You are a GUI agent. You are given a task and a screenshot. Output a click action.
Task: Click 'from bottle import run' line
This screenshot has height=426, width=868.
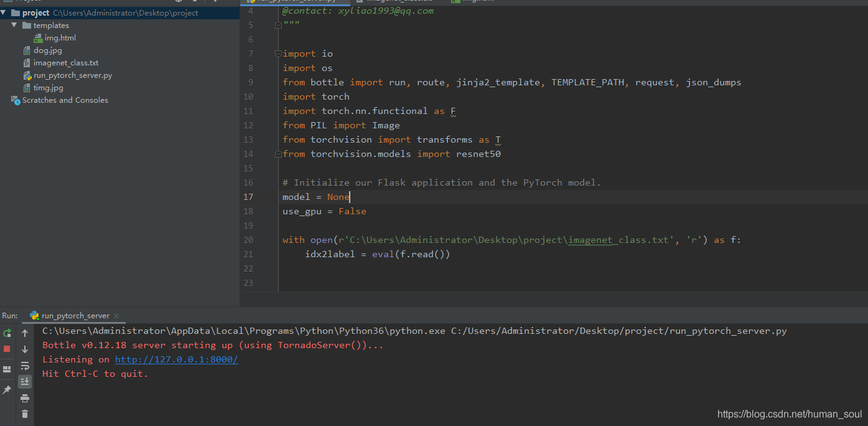pyautogui.click(x=511, y=82)
